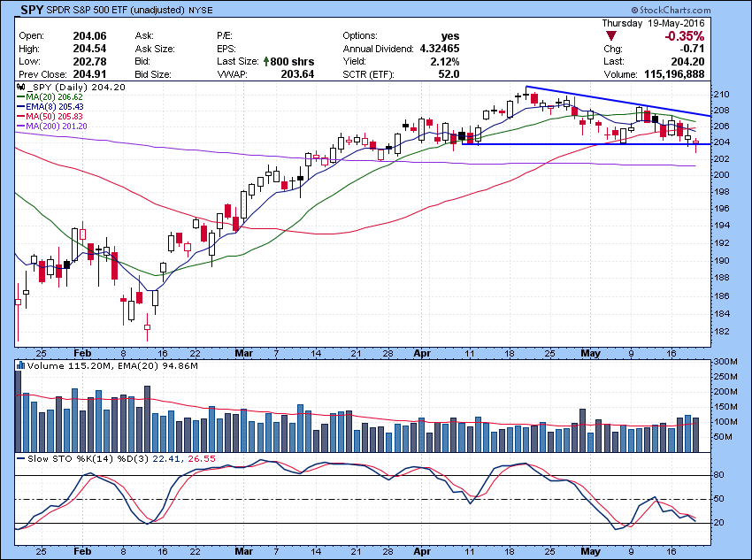Click the tallest volume bar reaching 300M

19,410
